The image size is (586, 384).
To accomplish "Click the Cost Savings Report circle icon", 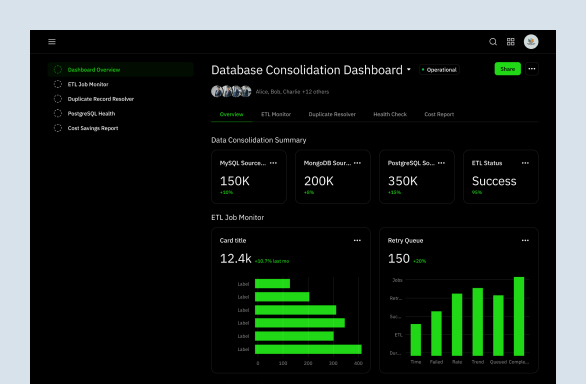I will pos(58,128).
